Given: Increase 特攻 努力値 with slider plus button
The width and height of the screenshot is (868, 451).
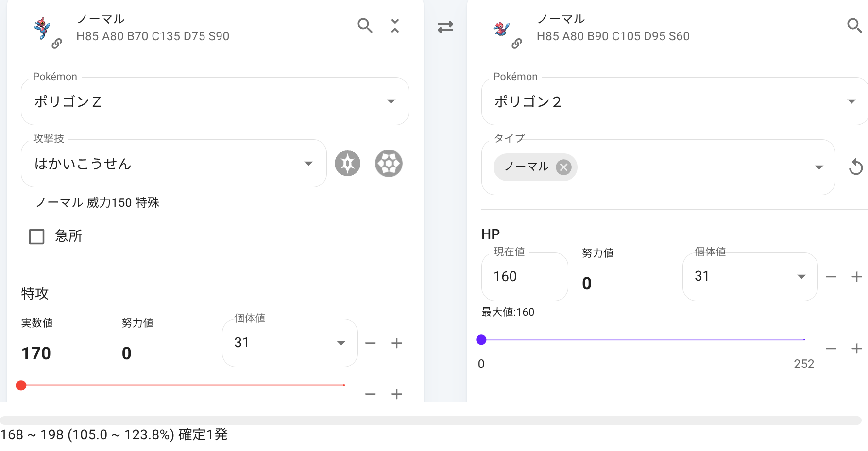Looking at the screenshot, I should click(397, 394).
